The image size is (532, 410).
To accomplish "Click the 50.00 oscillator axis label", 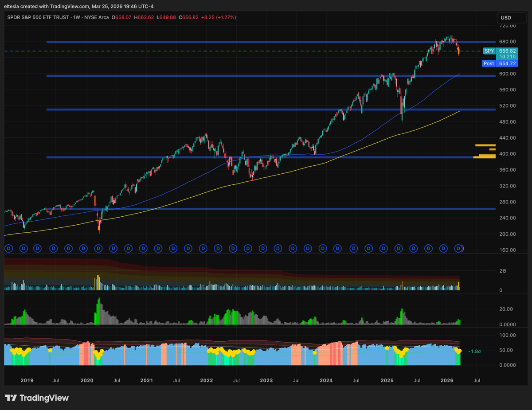I will coord(506,350).
